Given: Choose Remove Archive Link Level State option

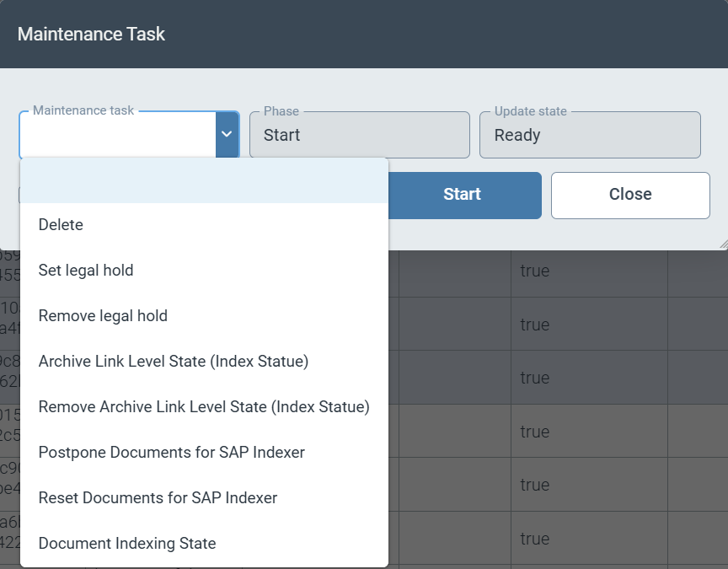Looking at the screenshot, I should pyautogui.click(x=204, y=407).
